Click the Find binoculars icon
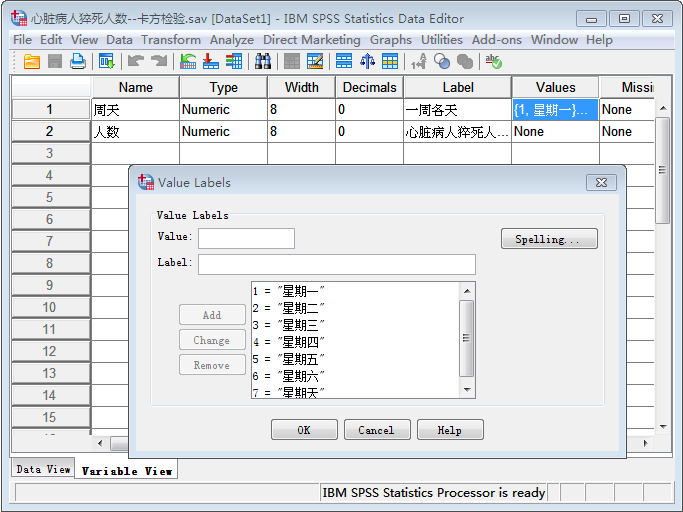683x512 pixels. pos(263,62)
